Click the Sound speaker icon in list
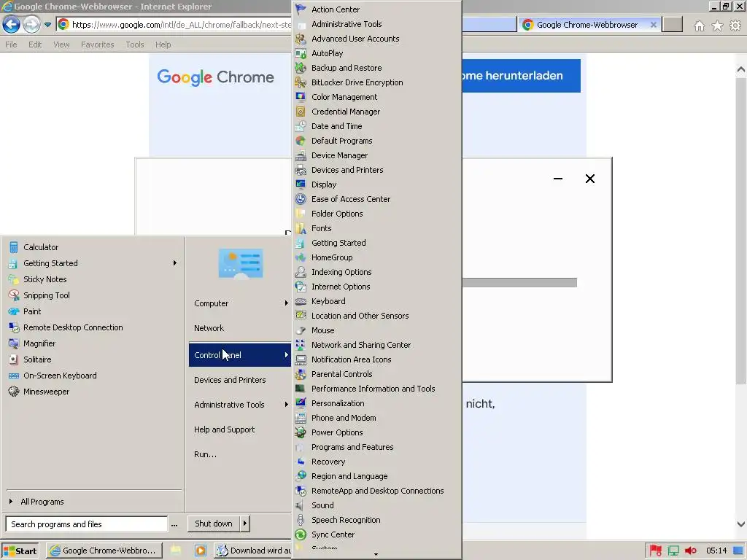The image size is (747, 560). 301,505
